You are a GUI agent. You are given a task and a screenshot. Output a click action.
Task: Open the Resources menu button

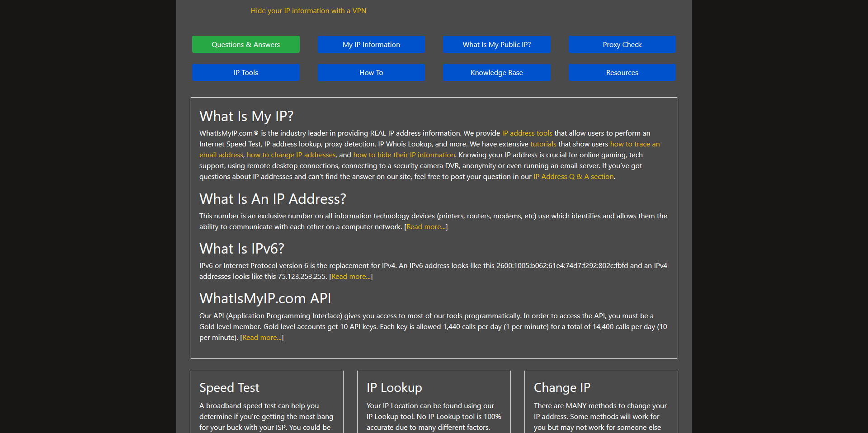[622, 72]
